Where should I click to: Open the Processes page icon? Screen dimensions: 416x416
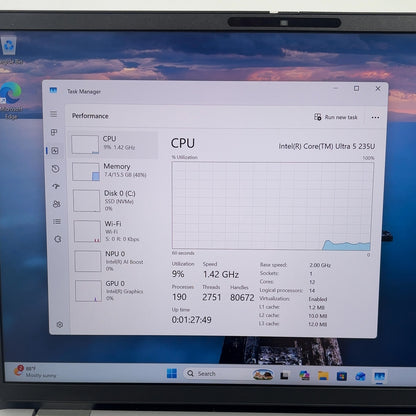54,132
